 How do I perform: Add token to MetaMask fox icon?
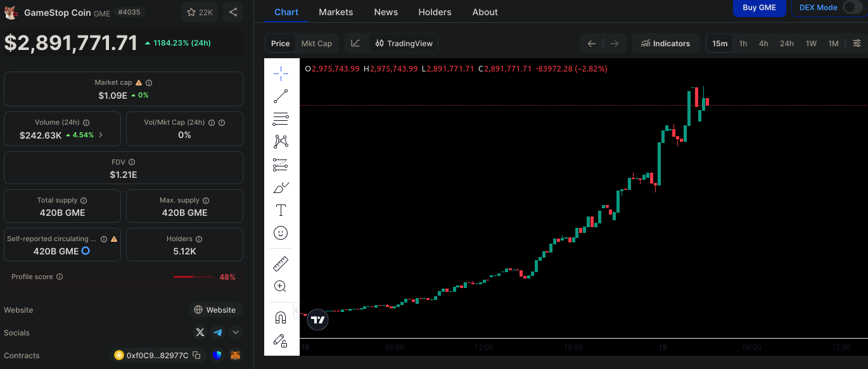pyautogui.click(x=235, y=355)
